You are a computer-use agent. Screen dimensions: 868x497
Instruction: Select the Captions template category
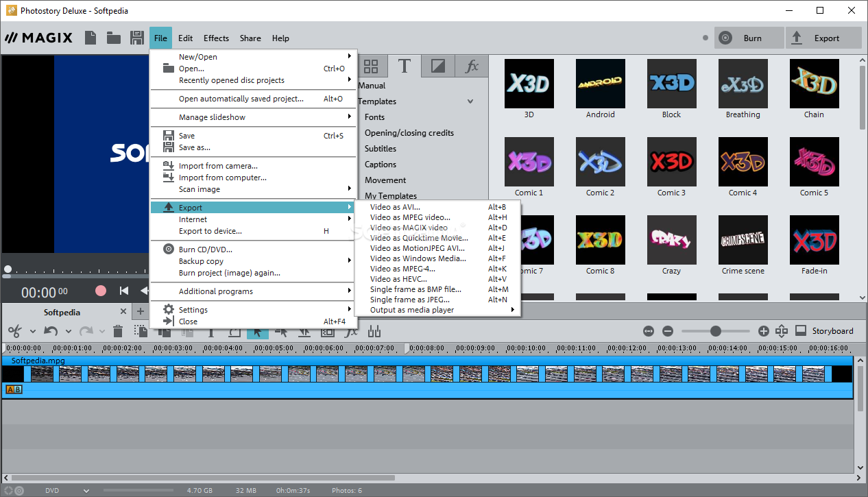pyautogui.click(x=381, y=165)
